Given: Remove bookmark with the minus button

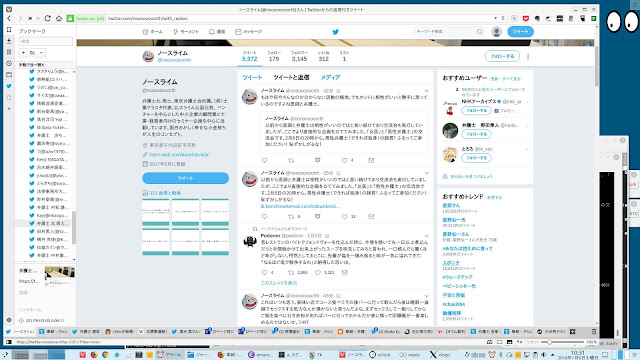Looking at the screenshot, I should pyautogui.click(x=41, y=53).
